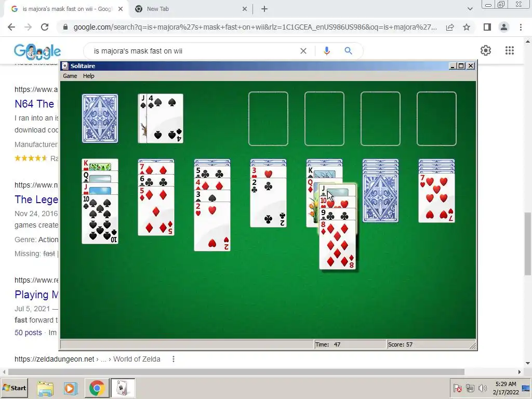Open the media player taskbar icon

click(71, 388)
